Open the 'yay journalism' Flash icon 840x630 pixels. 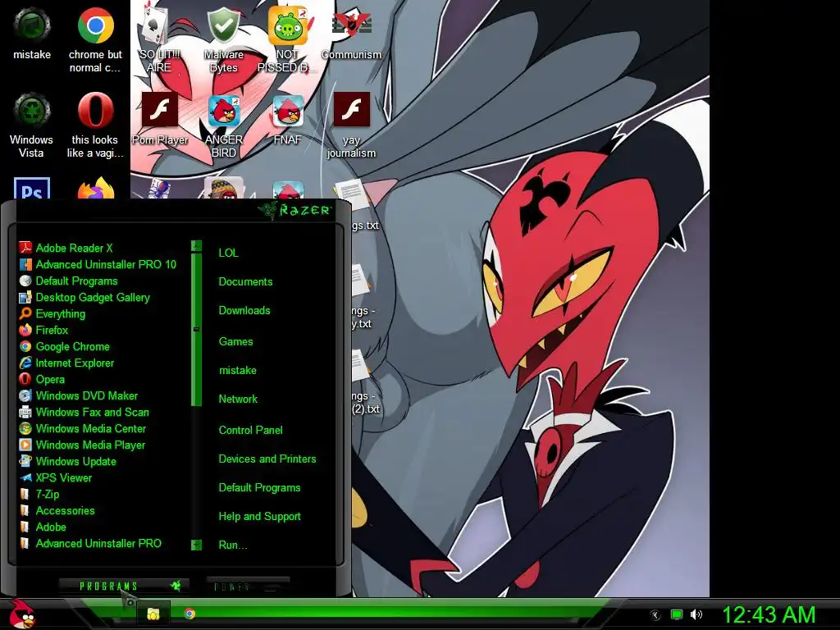pos(351,126)
